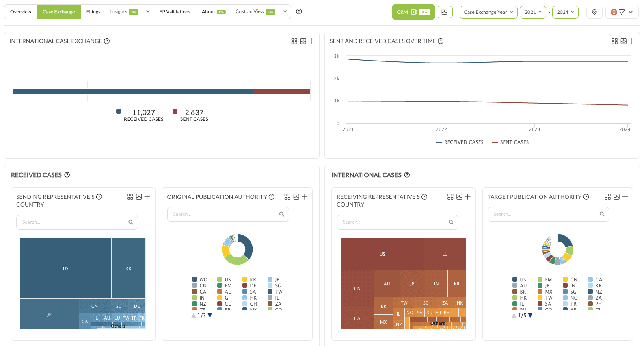Download Sent and Received Cases Over Time chart
The image size is (644, 346).
coord(623,41)
